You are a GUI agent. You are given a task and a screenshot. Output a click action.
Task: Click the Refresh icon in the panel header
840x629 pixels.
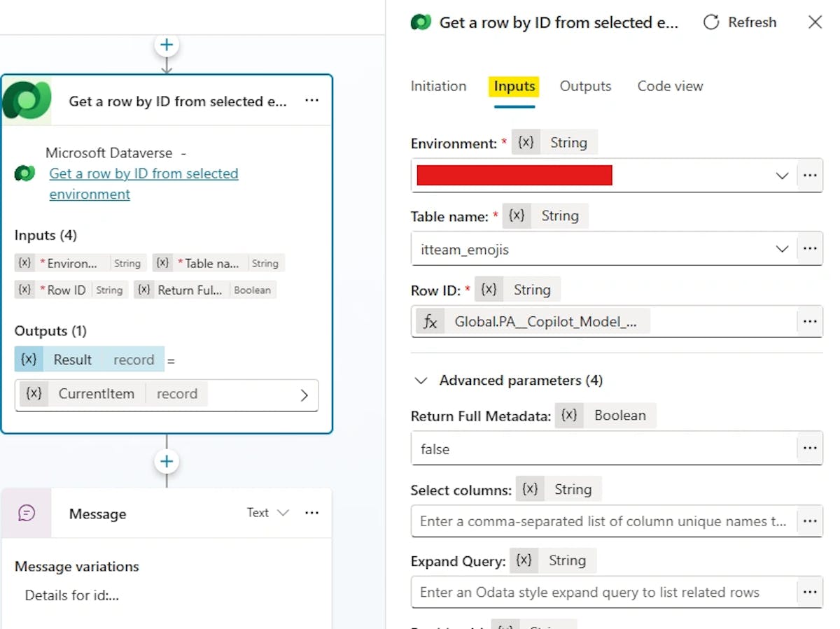(711, 22)
